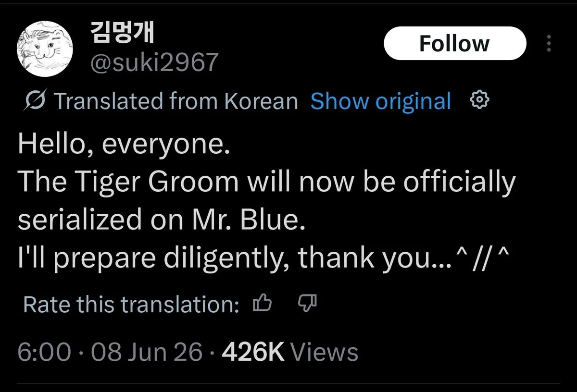Click the Hello, everyone. text line
The width and height of the screenshot is (577, 392).
124,145
